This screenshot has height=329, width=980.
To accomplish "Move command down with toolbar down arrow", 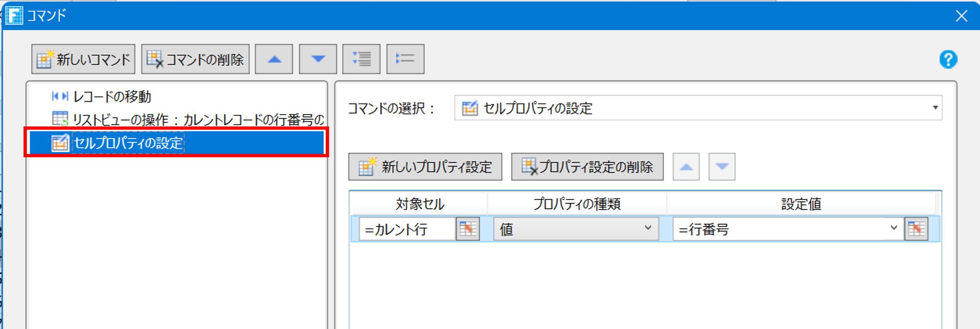I will coord(317,59).
